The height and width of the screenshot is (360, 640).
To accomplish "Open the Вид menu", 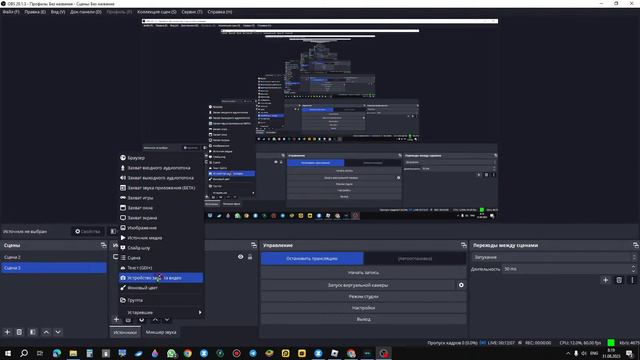I will 58,12.
